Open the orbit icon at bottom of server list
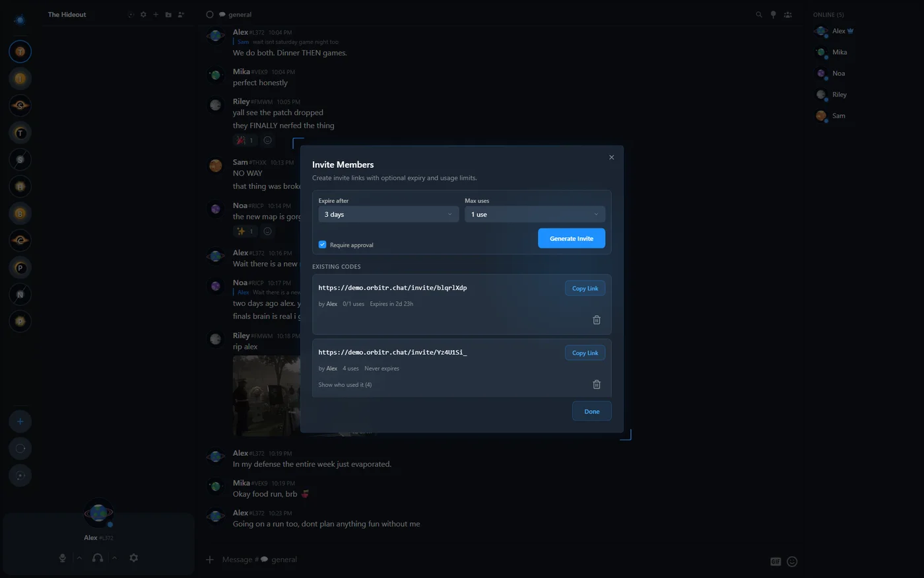Screen dimensions: 924x578 (x=20, y=476)
